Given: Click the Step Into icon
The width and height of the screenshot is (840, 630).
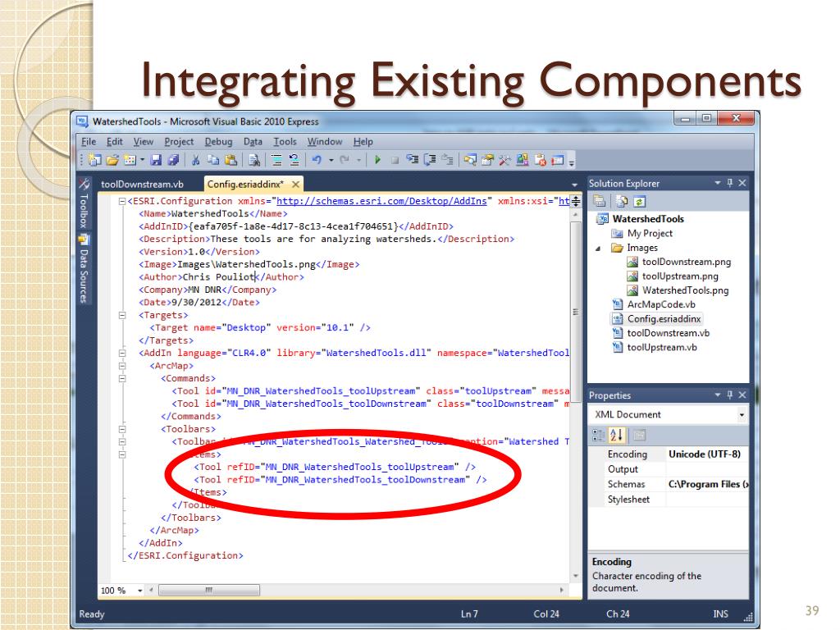Looking at the screenshot, I should click(x=412, y=159).
